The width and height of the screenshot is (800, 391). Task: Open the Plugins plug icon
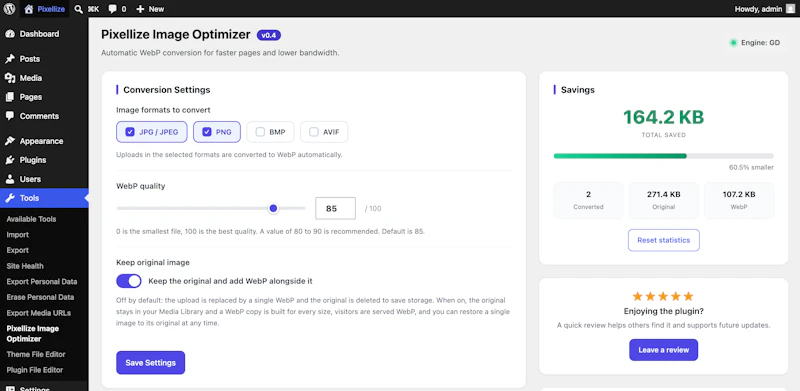point(10,160)
